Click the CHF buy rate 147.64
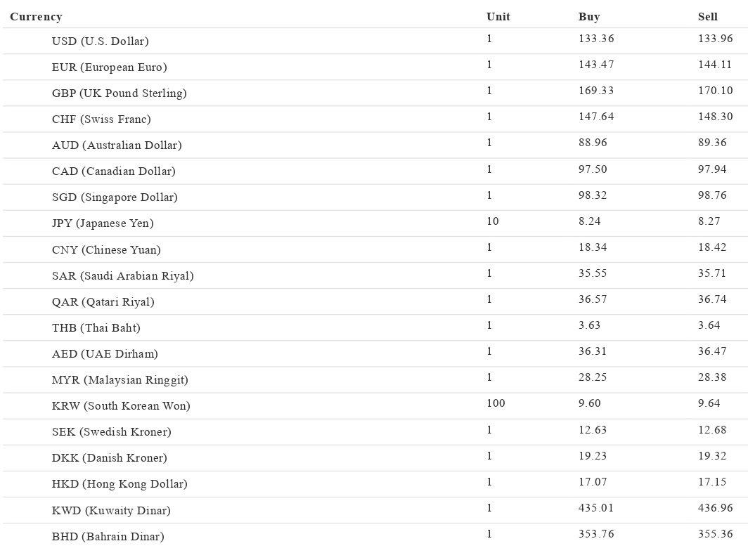This screenshot has width=748, height=560. (x=596, y=117)
